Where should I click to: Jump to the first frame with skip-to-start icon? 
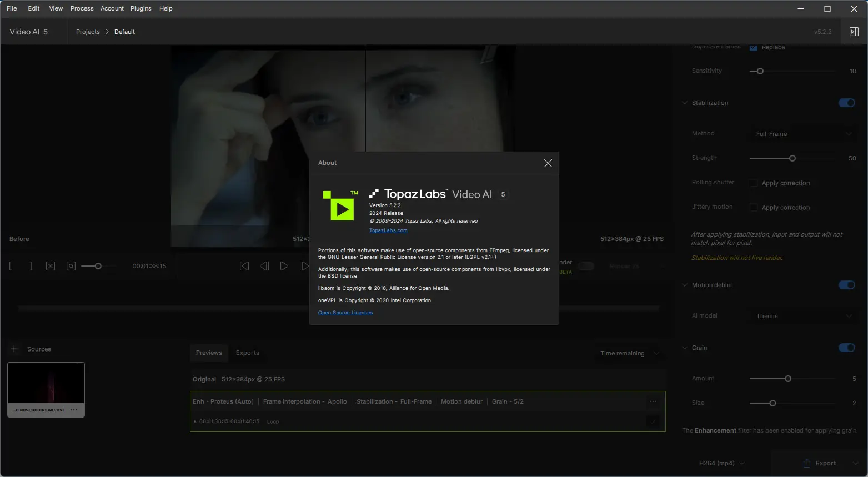(244, 266)
